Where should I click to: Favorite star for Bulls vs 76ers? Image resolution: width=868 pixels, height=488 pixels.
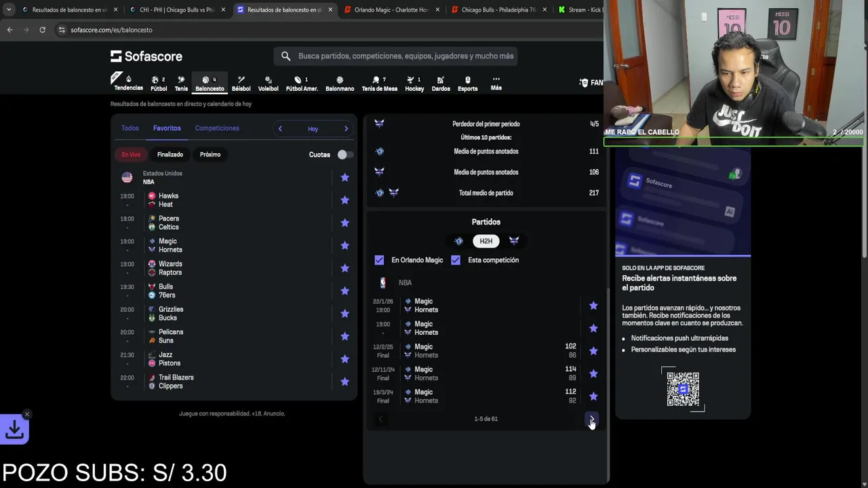click(344, 291)
